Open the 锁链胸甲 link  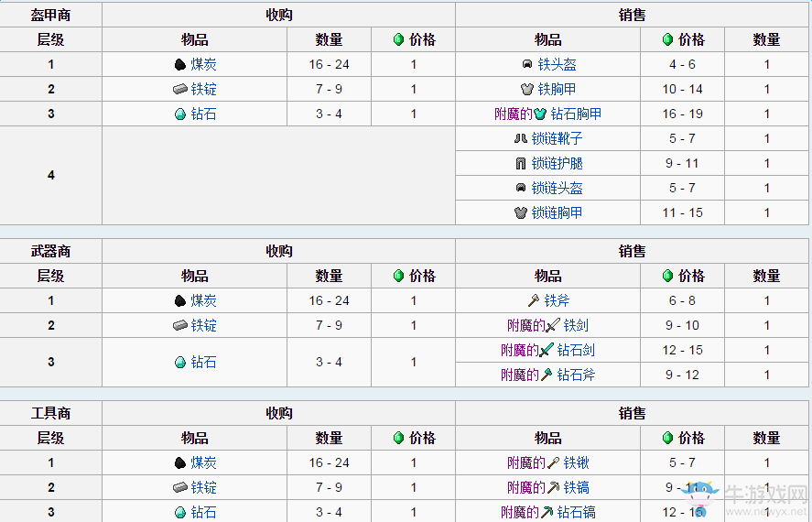click(558, 212)
